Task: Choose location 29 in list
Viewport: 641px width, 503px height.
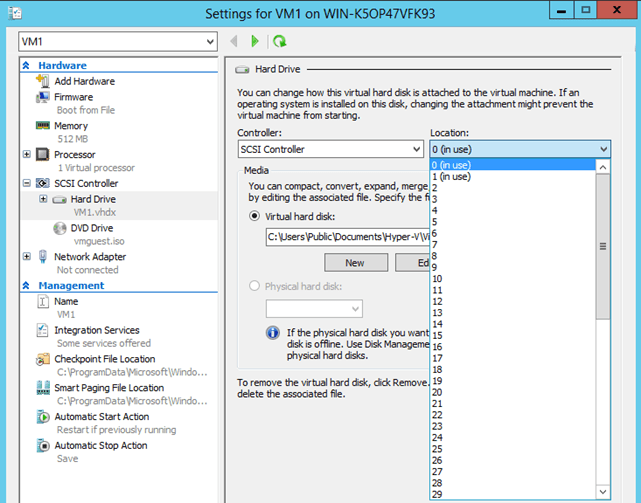Action: [x=513, y=494]
